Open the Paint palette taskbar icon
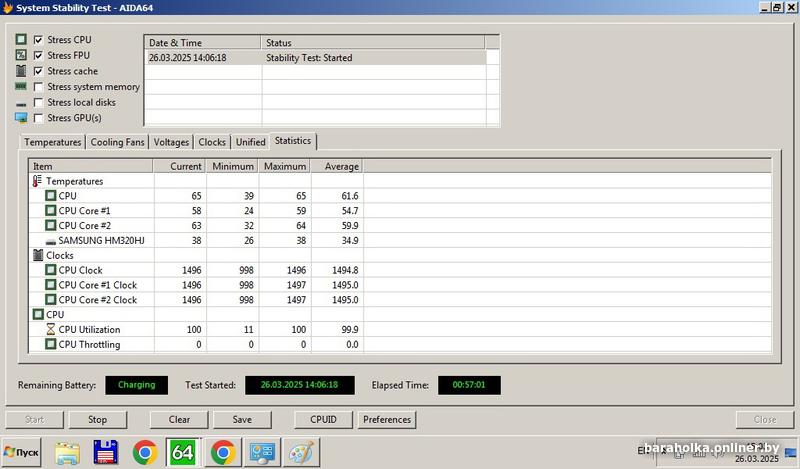Image resolution: width=800 pixels, height=469 pixels. [302, 453]
